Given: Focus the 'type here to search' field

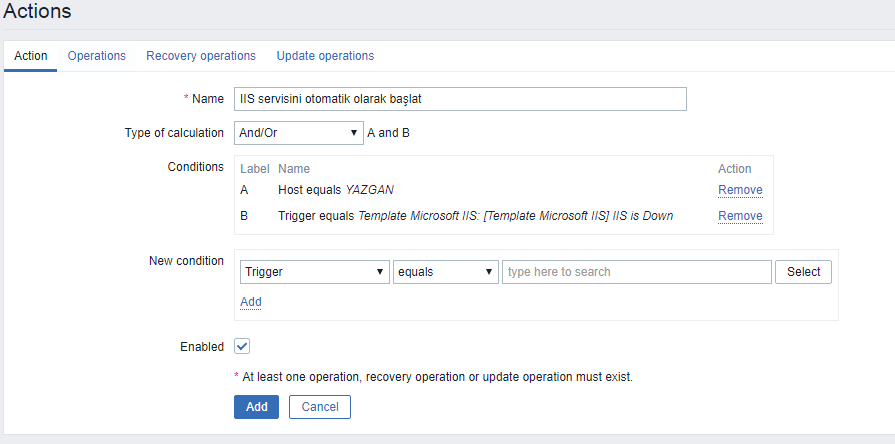Looking at the screenshot, I should [637, 272].
